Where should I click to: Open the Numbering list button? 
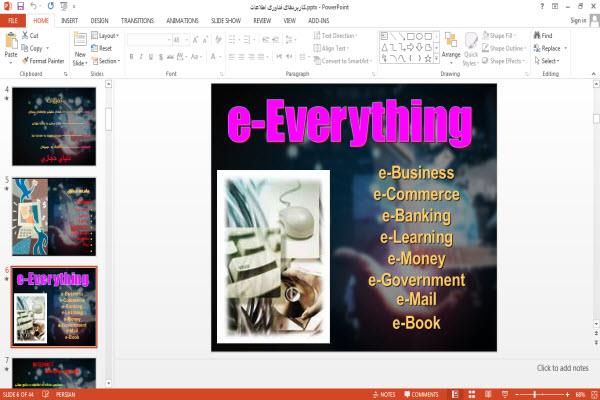247,39
